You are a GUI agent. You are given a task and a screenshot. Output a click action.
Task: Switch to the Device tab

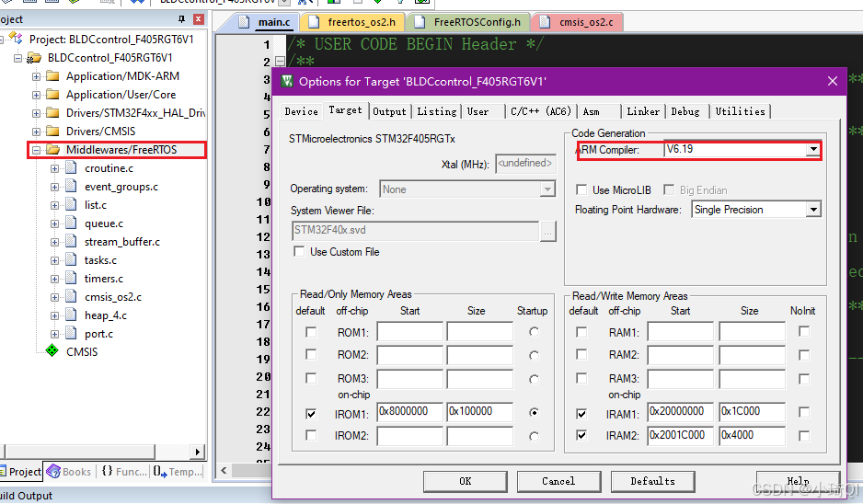pyautogui.click(x=301, y=111)
